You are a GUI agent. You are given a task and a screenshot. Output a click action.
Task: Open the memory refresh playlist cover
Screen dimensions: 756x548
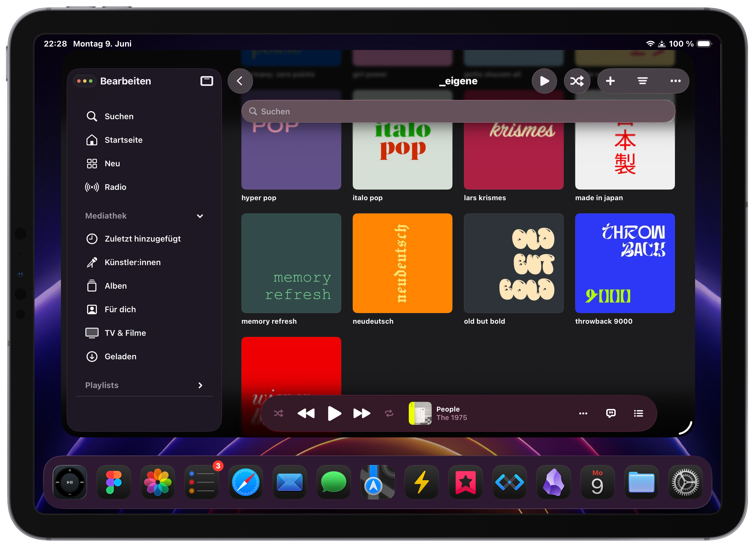coord(291,263)
